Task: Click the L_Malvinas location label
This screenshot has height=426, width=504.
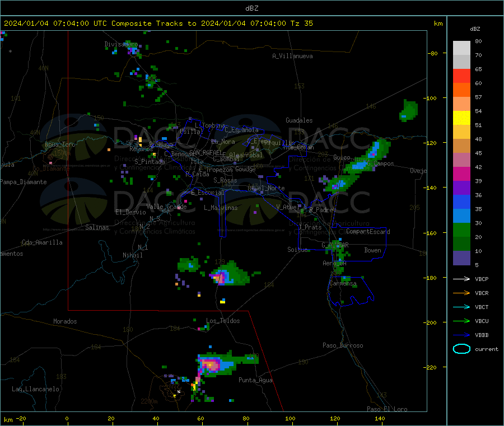Action: coord(221,208)
